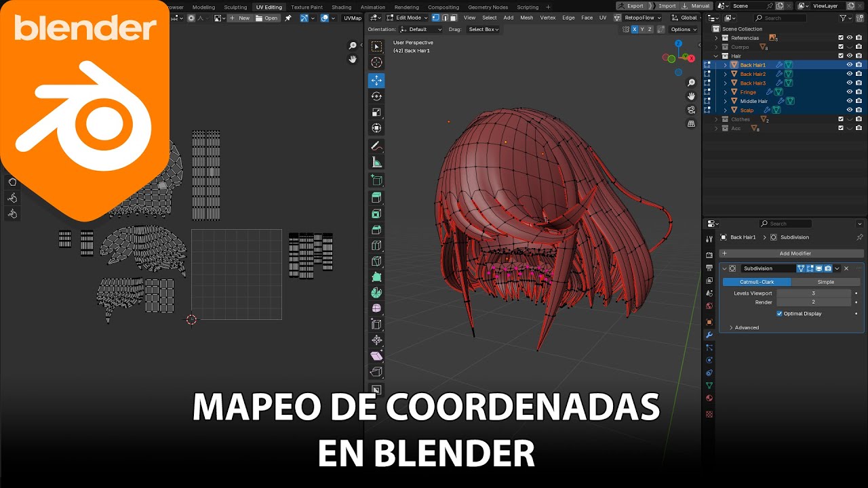
Task: Hide the Fringe object eye icon
Action: [849, 92]
